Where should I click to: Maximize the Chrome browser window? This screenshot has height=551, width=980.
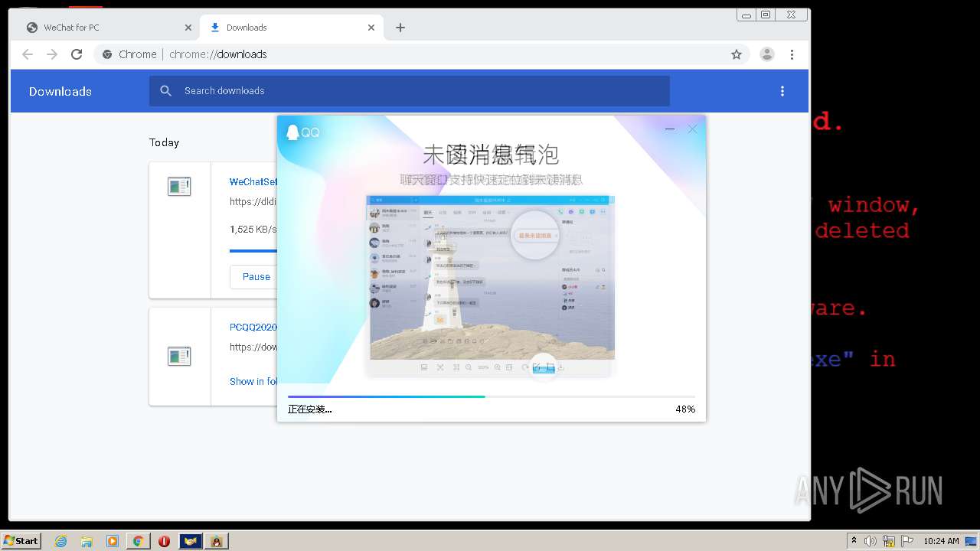[766, 15]
